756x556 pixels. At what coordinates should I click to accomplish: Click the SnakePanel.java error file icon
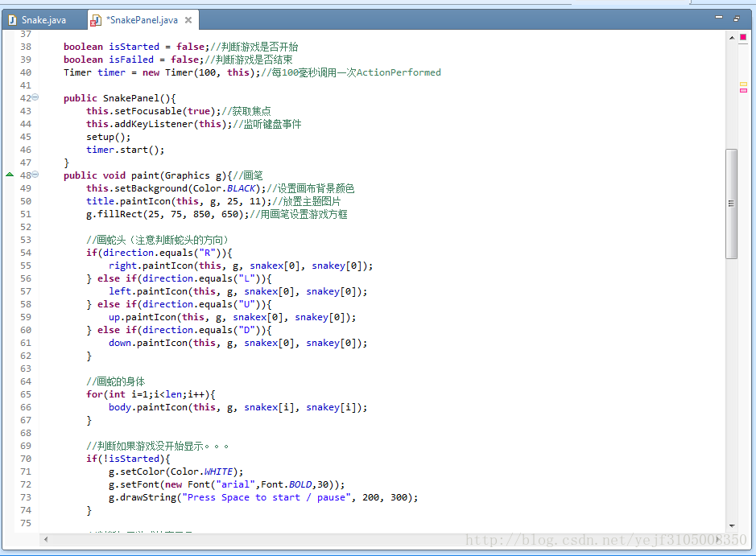[96, 20]
